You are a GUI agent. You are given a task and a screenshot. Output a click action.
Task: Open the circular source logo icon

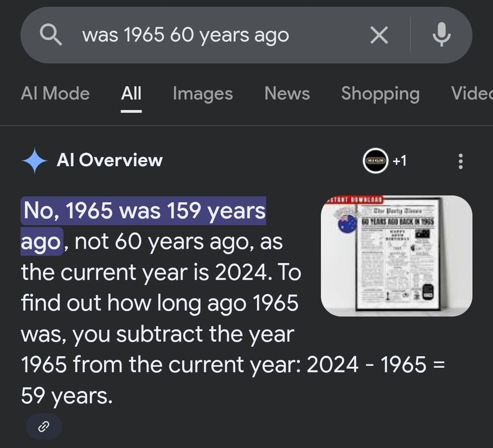(375, 161)
